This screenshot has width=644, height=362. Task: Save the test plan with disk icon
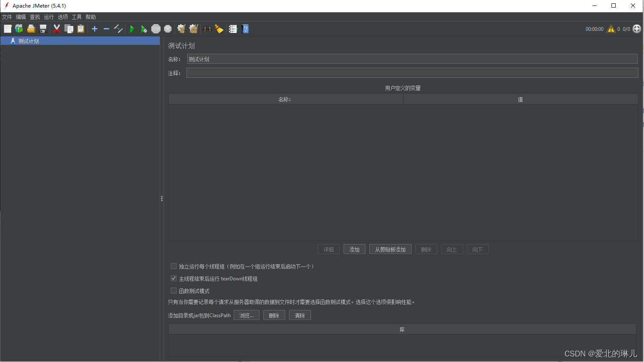point(43,29)
